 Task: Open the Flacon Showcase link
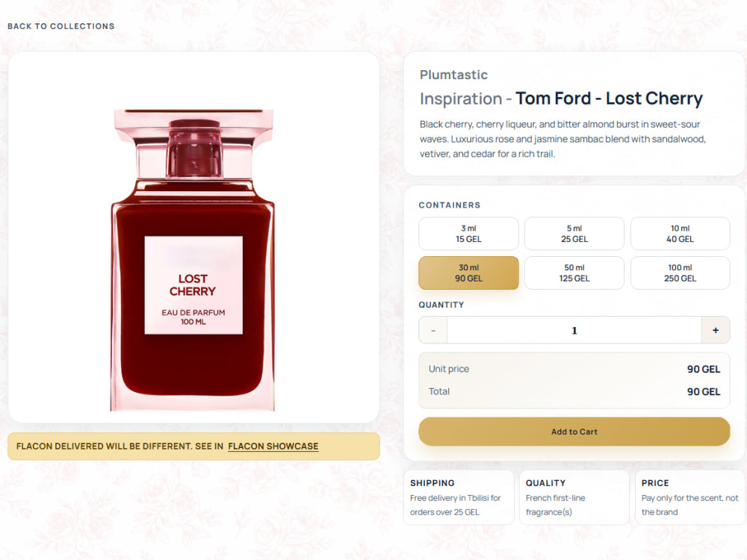[x=273, y=447]
